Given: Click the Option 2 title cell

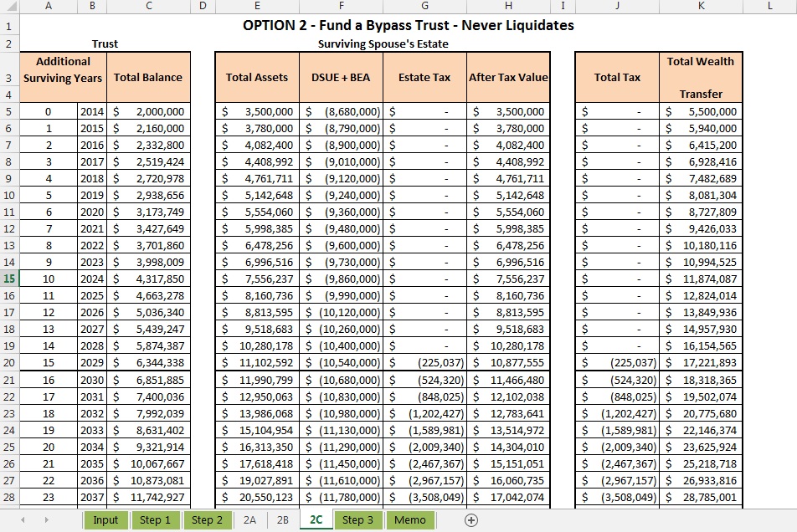Looking at the screenshot, I should pos(409,25).
